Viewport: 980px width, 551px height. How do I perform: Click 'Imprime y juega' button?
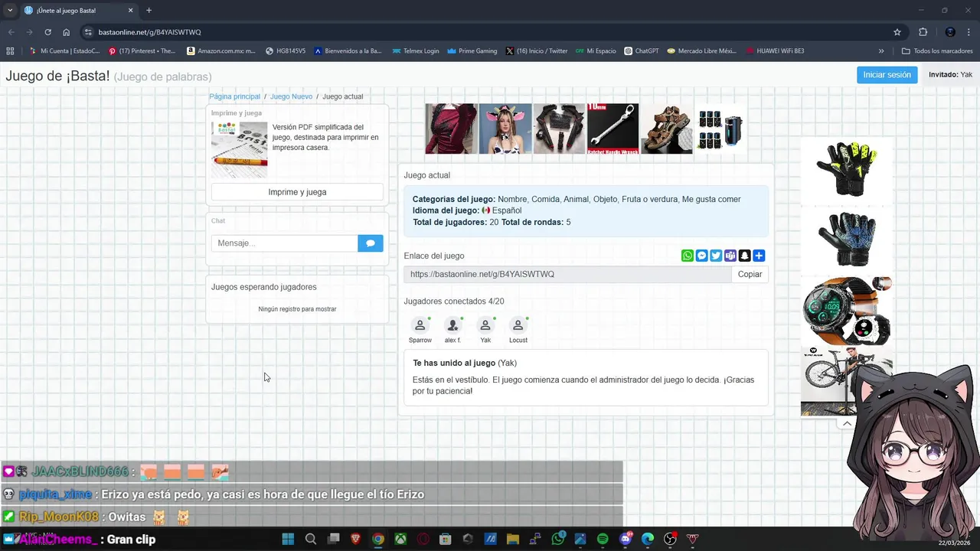click(297, 192)
